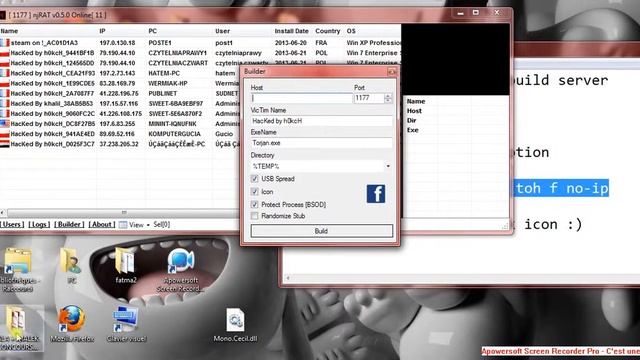Click the Sel[0] status text
Screen dimensions: 640x360
[x=162, y=224]
